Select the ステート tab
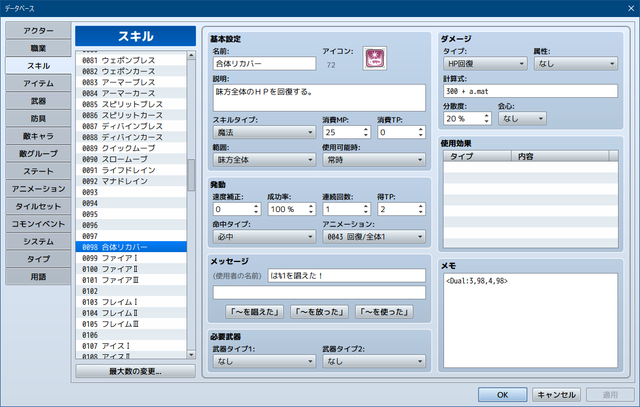The height and width of the screenshot is (407, 640). point(38,171)
